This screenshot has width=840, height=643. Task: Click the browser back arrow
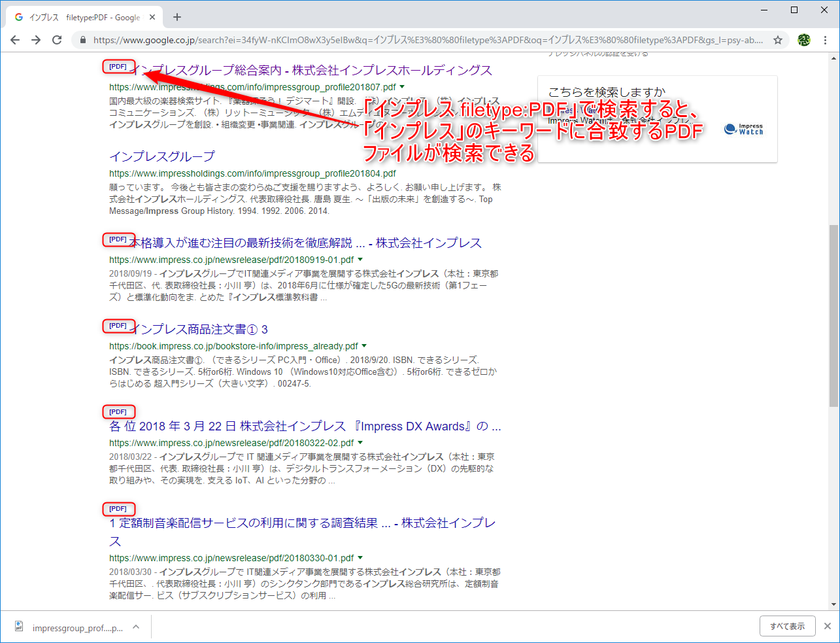(14, 39)
